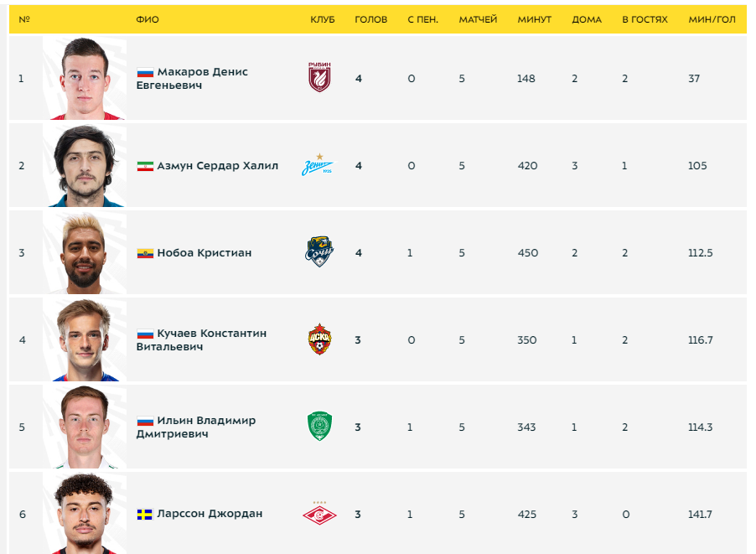
Task: Open Кучаев Константин Витальевич player link
Action: click(201, 340)
